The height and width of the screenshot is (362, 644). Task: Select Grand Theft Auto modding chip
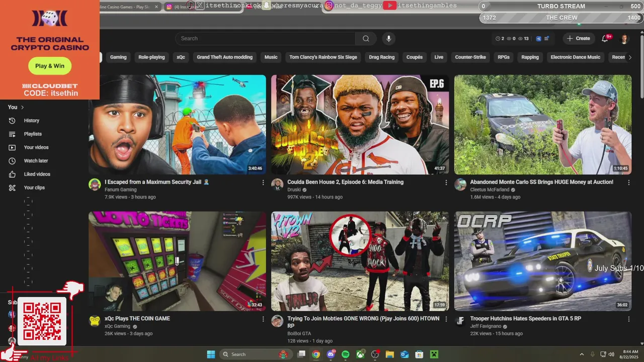click(224, 57)
